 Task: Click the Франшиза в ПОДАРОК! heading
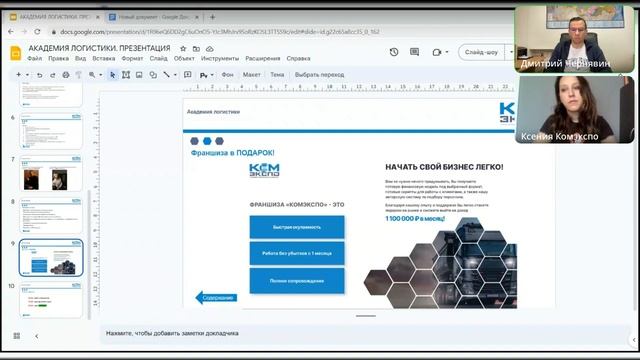pyautogui.click(x=233, y=153)
